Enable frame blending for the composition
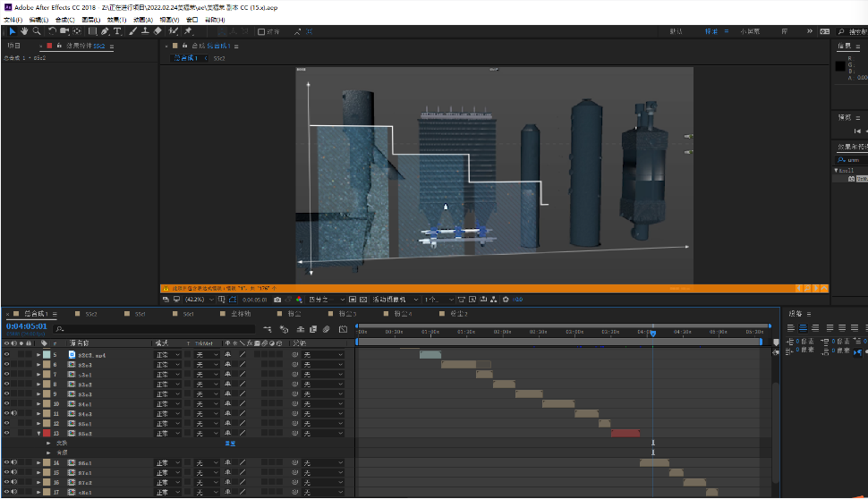Screen dimensions: 868x499 [313, 329]
